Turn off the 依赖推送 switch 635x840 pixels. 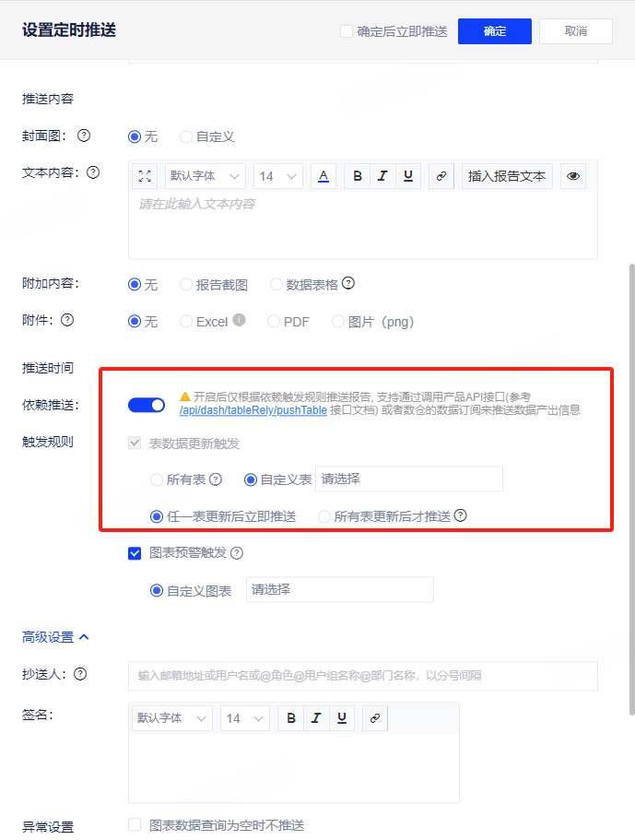pos(147,405)
